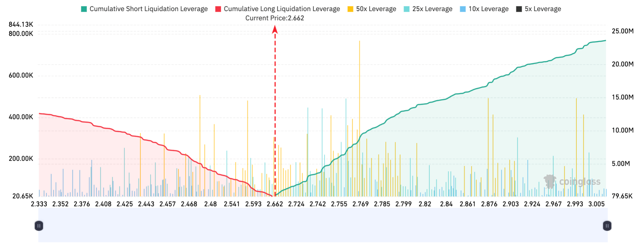The height and width of the screenshot is (247, 644).
Task: Click the 400.00K left axis label
Action: [x=21, y=117]
